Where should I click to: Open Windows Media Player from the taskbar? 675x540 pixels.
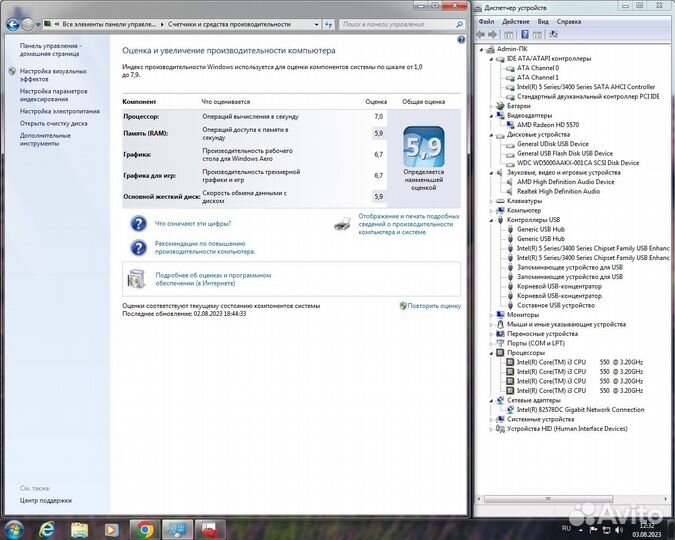pyautogui.click(x=111, y=529)
